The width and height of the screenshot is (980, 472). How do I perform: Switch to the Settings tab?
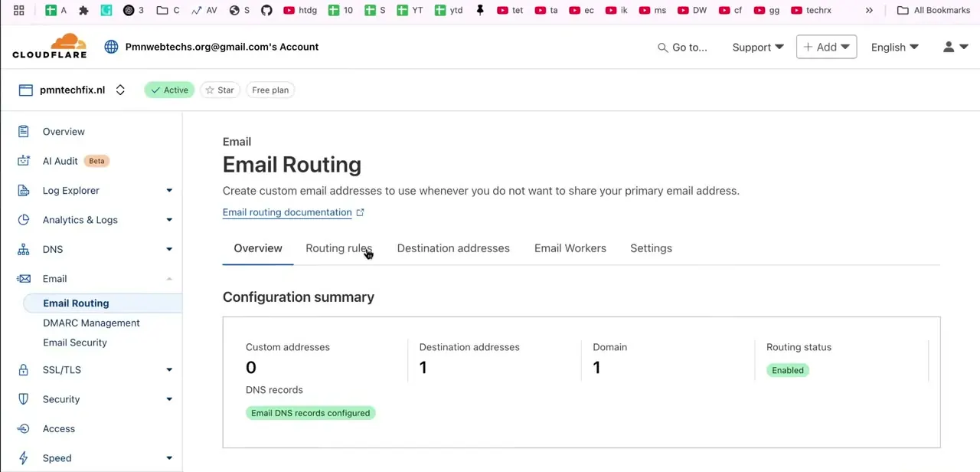click(x=651, y=248)
